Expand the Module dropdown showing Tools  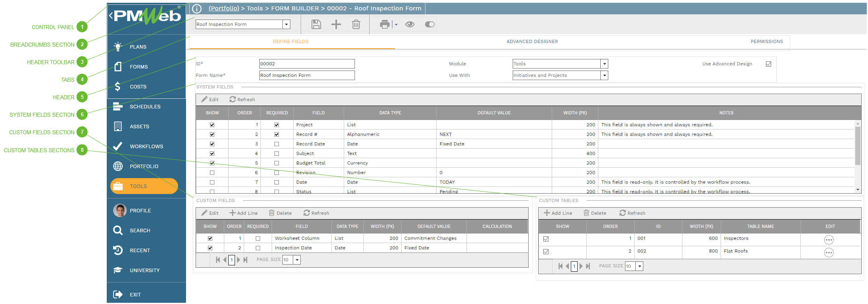coord(604,64)
